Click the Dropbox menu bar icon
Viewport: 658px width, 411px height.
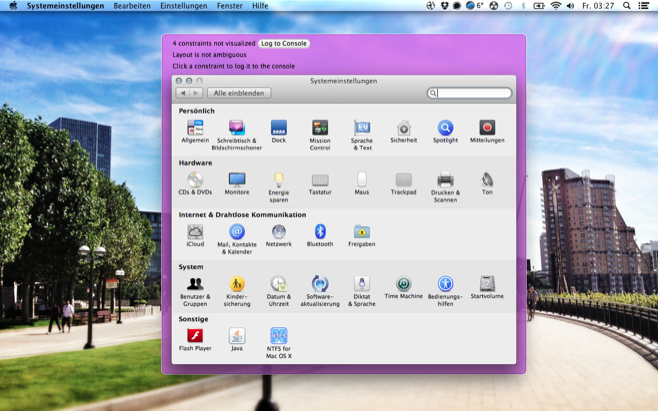click(x=444, y=6)
